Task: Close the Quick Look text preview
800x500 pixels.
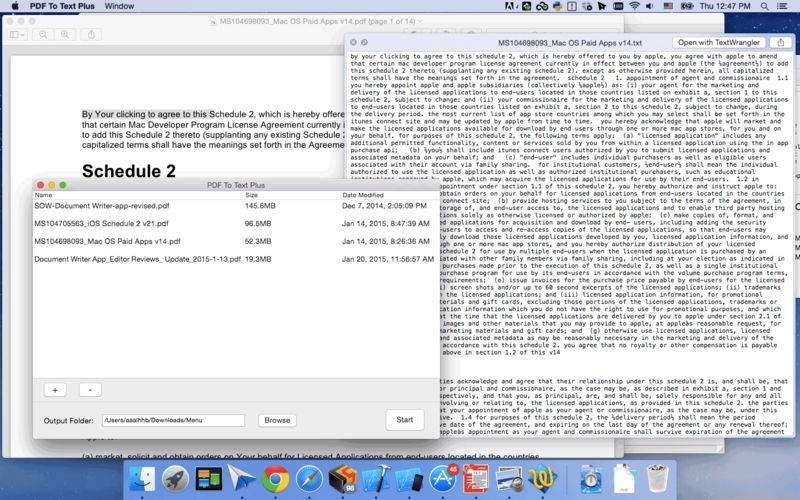Action: 353,42
